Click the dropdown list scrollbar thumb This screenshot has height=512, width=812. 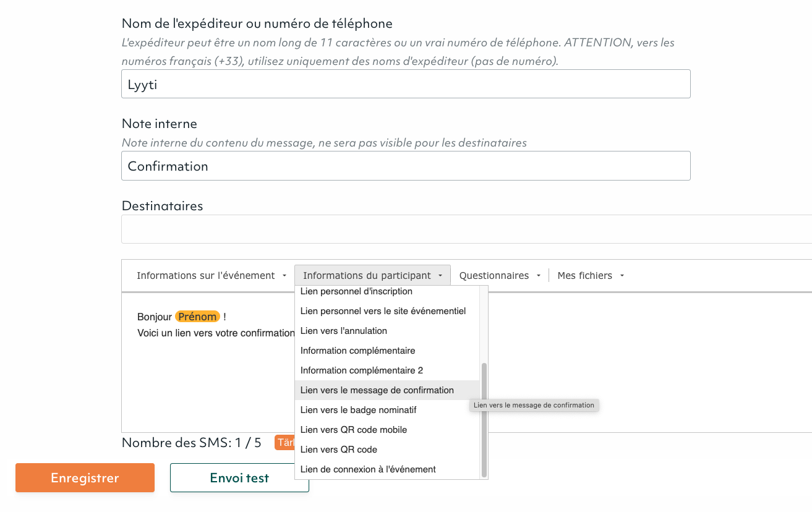tap(484, 419)
